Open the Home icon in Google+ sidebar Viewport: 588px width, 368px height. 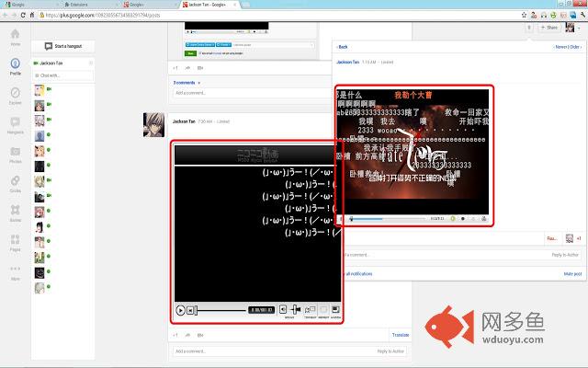click(x=15, y=34)
